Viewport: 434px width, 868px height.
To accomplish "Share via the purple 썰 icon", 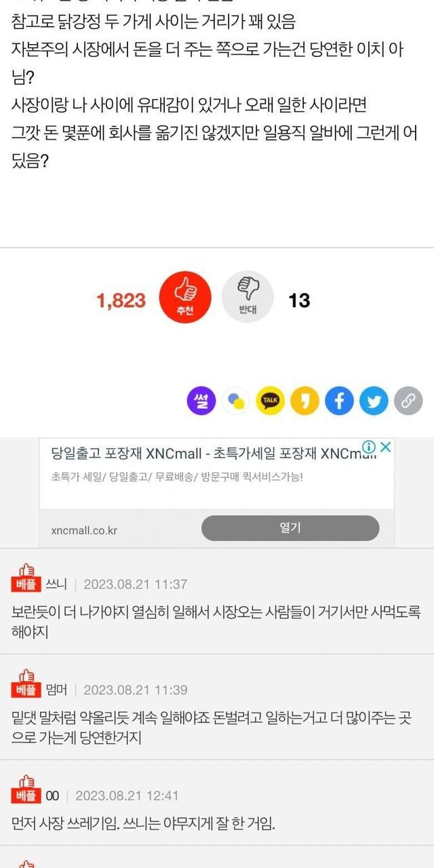I will pyautogui.click(x=201, y=401).
